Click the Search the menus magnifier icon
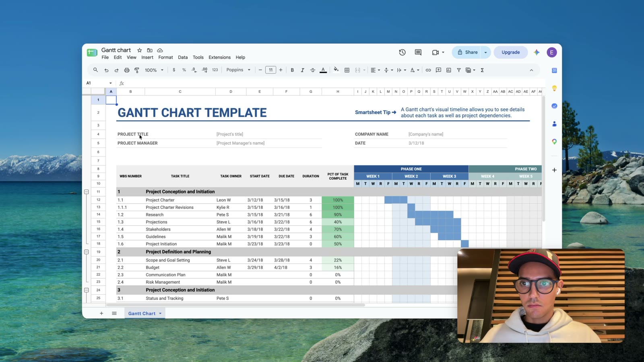The width and height of the screenshot is (644, 362). tap(95, 70)
